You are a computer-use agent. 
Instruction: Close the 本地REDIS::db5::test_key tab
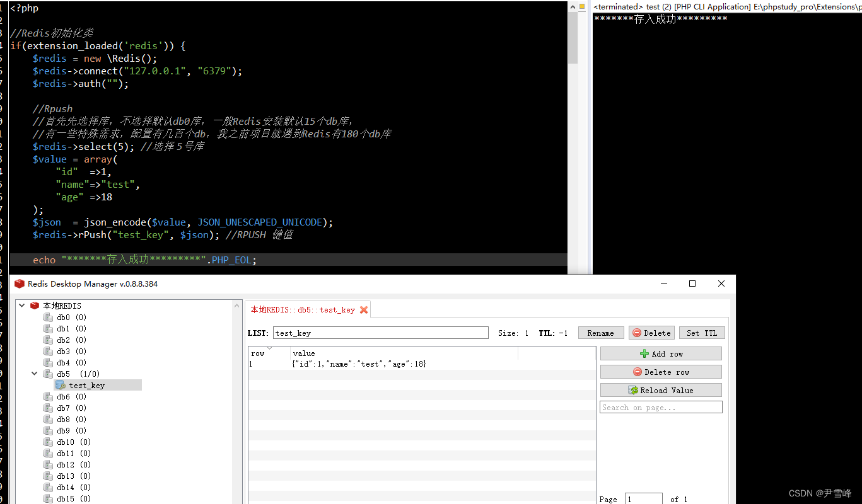(x=364, y=309)
